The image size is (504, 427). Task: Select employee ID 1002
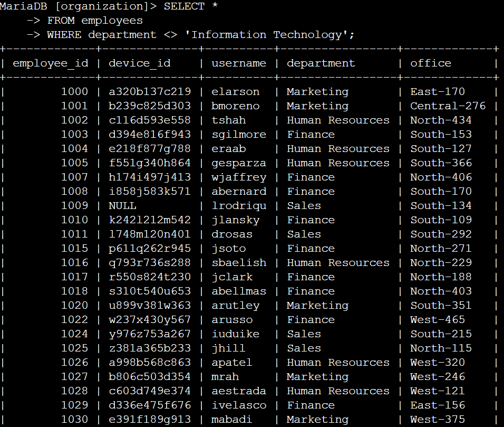click(x=74, y=120)
